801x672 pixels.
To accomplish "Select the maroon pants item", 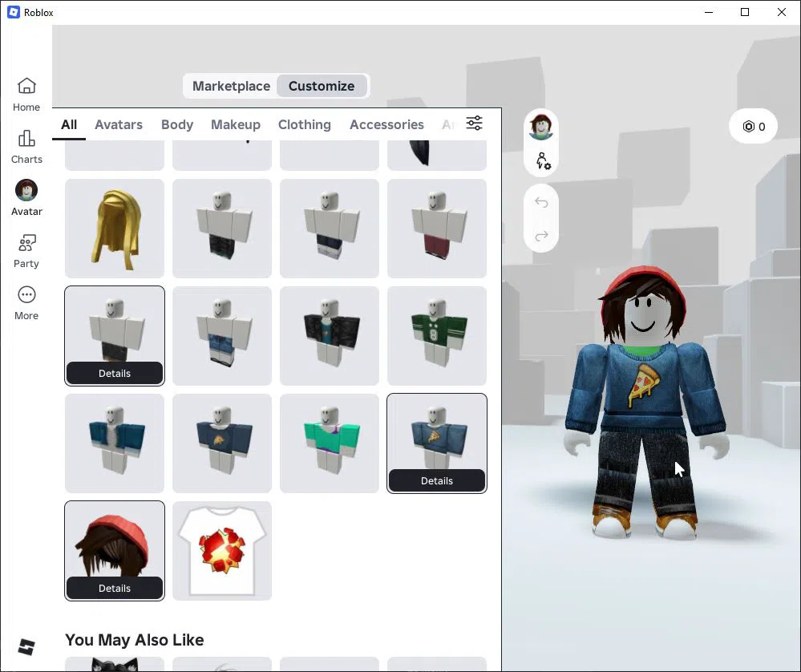I will pos(437,229).
